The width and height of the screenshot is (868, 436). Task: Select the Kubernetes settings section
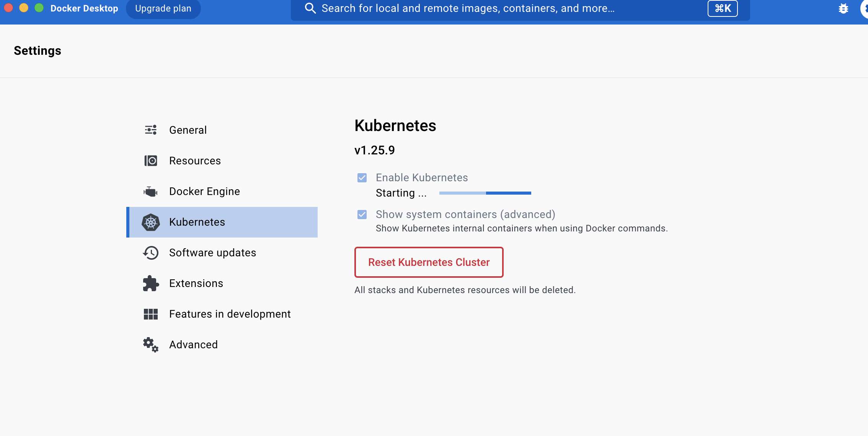coord(222,222)
